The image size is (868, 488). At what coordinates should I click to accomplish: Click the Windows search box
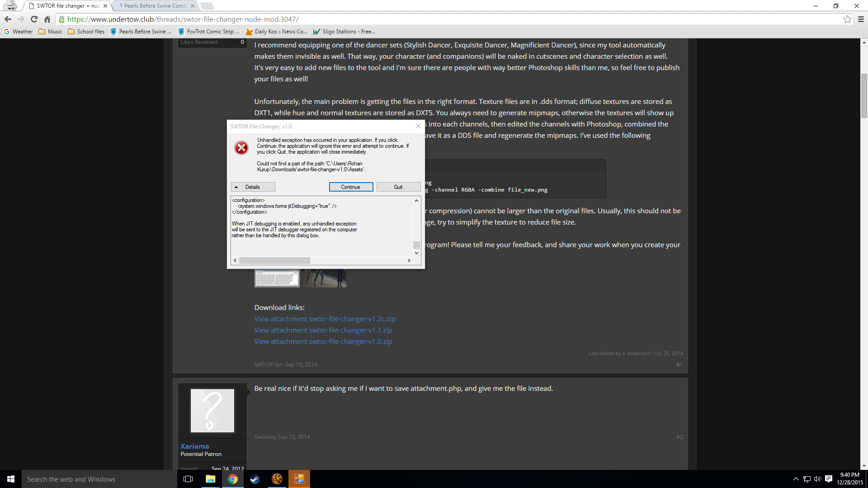point(99,479)
